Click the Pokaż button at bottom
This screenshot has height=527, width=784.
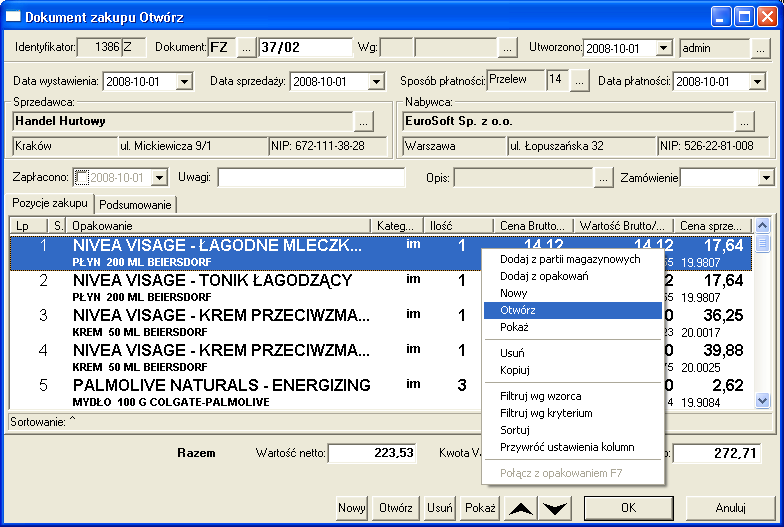pos(480,508)
